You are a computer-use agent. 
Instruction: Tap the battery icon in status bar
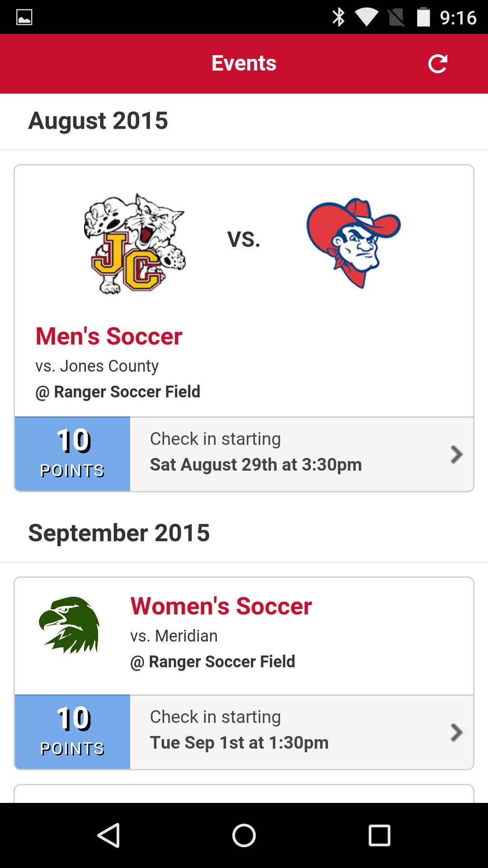tap(423, 18)
